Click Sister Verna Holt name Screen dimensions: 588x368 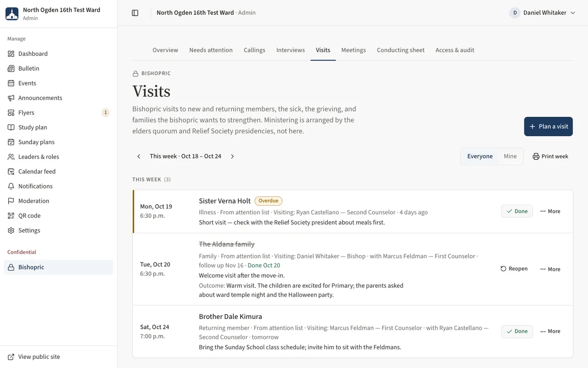pyautogui.click(x=225, y=201)
